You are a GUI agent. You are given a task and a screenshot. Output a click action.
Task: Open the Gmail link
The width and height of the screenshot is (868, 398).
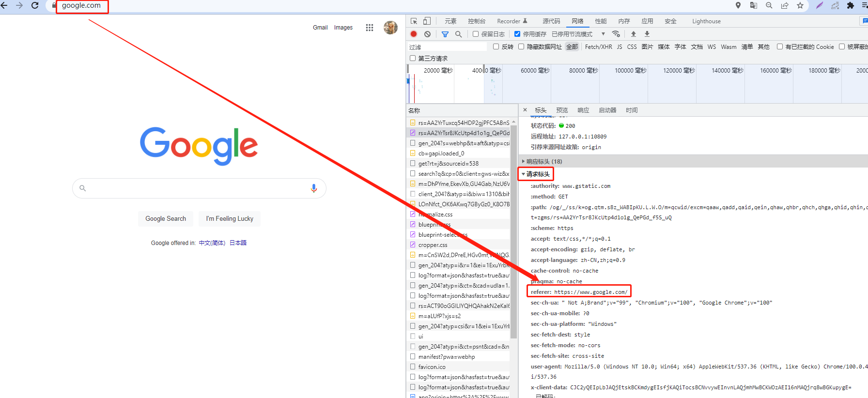[320, 28]
